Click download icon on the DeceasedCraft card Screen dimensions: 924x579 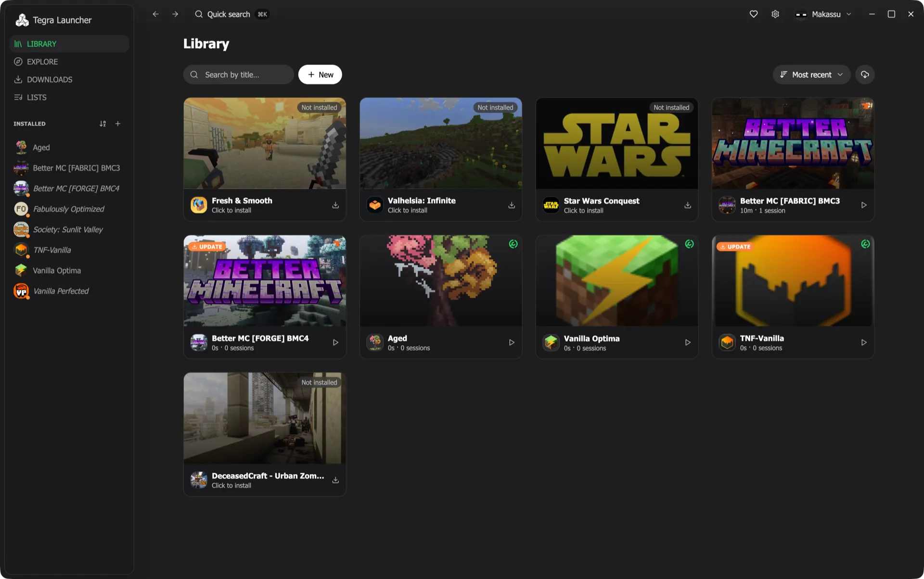[x=335, y=480]
